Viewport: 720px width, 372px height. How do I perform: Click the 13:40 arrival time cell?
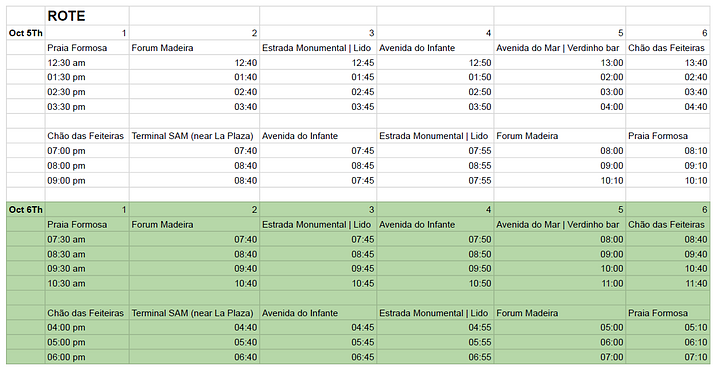(668, 62)
